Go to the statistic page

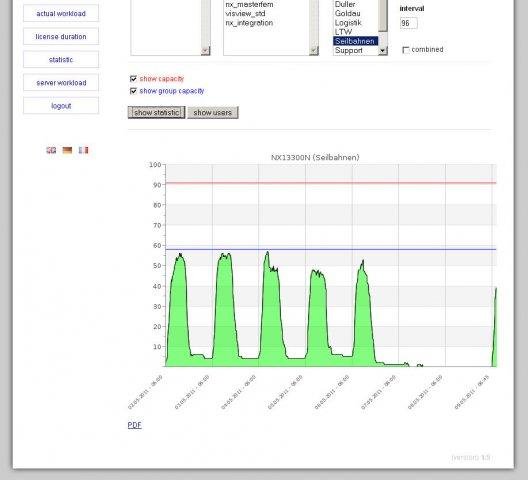(x=61, y=60)
